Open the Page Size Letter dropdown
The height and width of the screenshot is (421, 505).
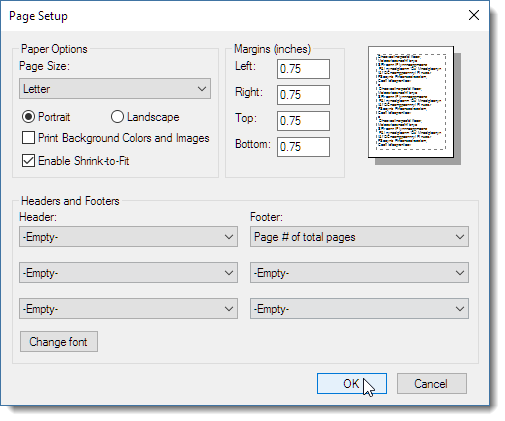(115, 89)
